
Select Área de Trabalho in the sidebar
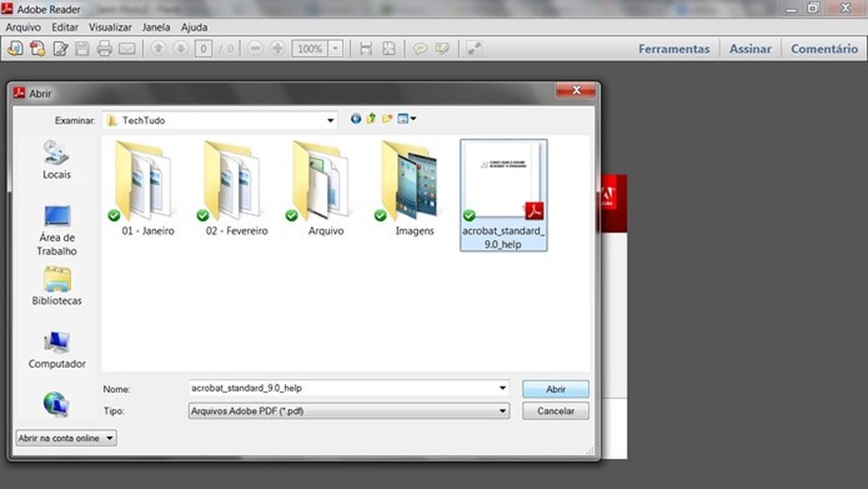coord(56,230)
